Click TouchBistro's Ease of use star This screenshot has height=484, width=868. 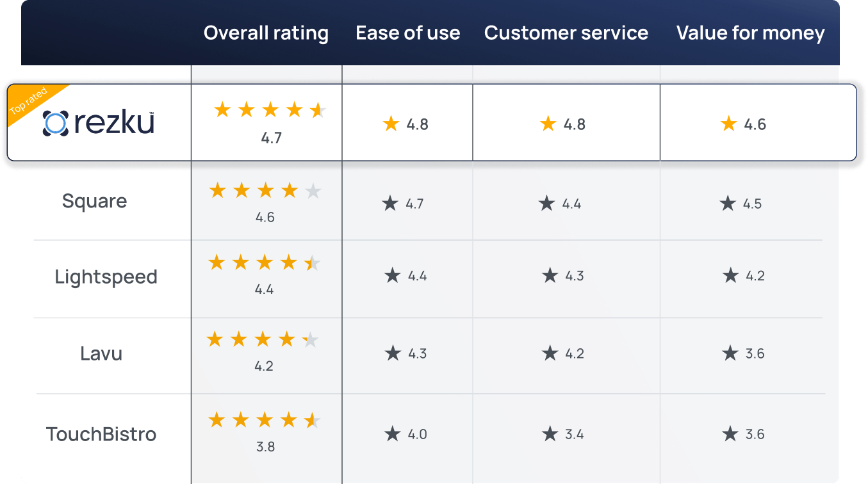pyautogui.click(x=393, y=434)
